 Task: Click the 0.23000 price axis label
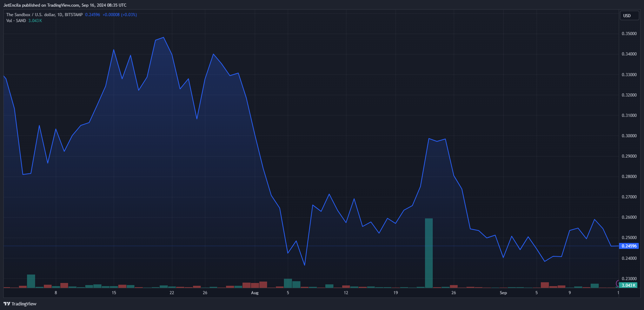point(629,279)
